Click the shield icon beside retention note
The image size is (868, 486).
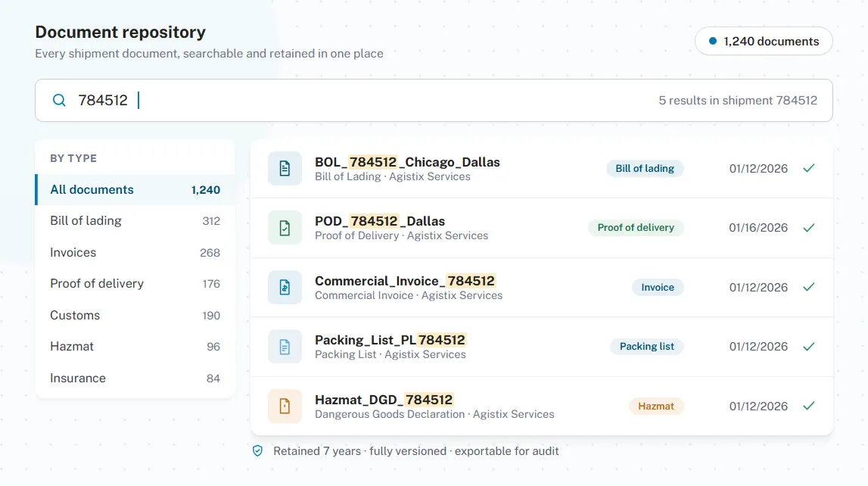point(257,451)
